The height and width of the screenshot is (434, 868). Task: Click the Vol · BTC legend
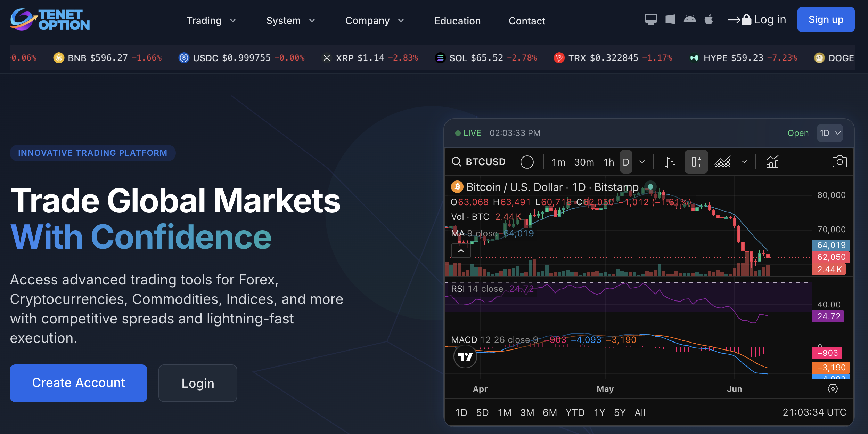470,217
